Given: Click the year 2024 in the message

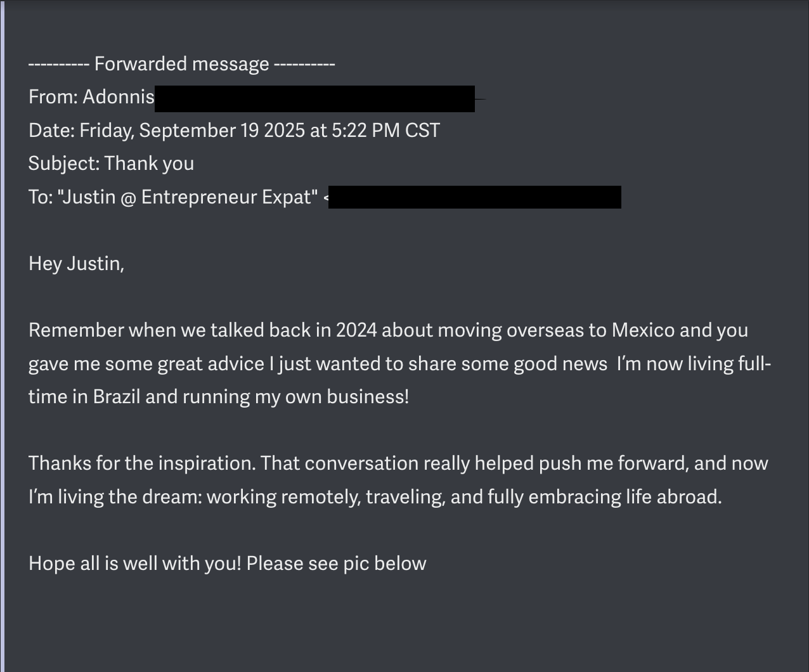Looking at the screenshot, I should (356, 330).
